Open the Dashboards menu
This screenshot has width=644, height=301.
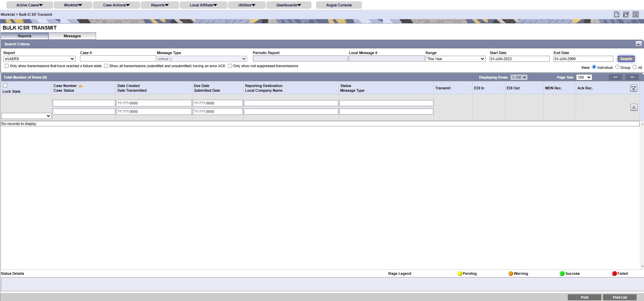[x=289, y=5]
